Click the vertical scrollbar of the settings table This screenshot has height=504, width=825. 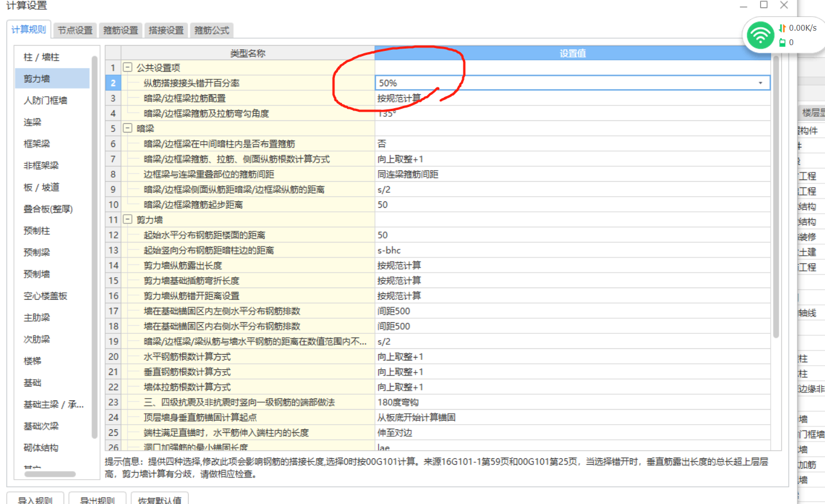click(x=776, y=197)
